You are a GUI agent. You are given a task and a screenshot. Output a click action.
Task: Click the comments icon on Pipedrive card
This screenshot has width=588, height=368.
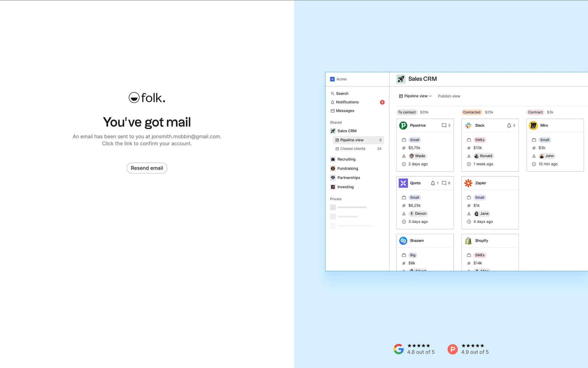(444, 125)
